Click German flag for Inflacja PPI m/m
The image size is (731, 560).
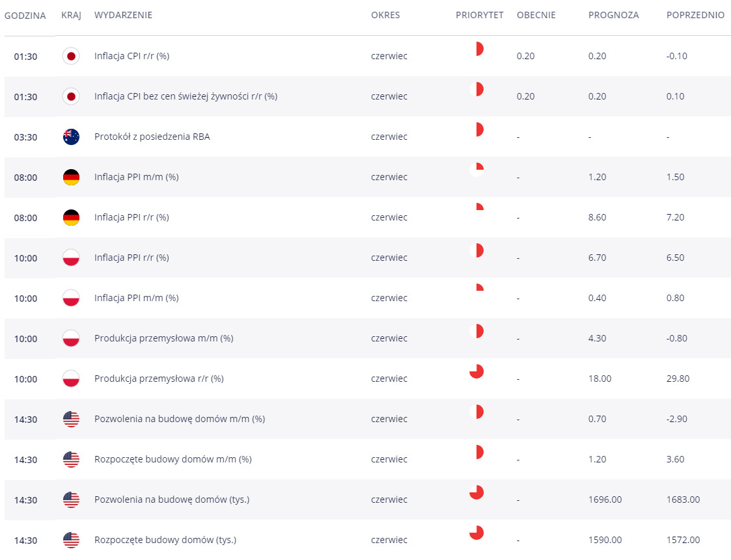(71, 177)
